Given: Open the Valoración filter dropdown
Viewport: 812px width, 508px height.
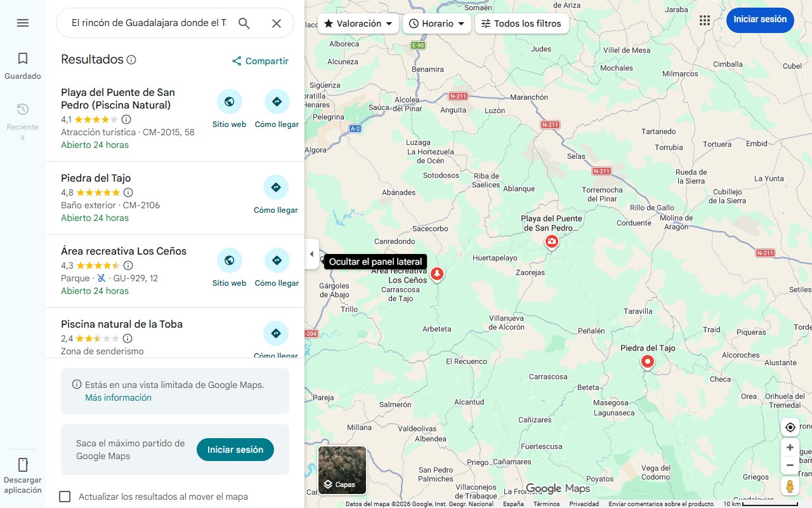Looking at the screenshot, I should click(358, 23).
